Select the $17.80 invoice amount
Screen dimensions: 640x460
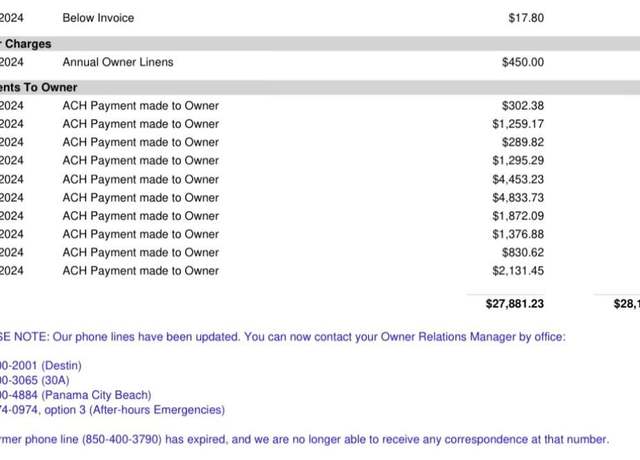(x=526, y=18)
